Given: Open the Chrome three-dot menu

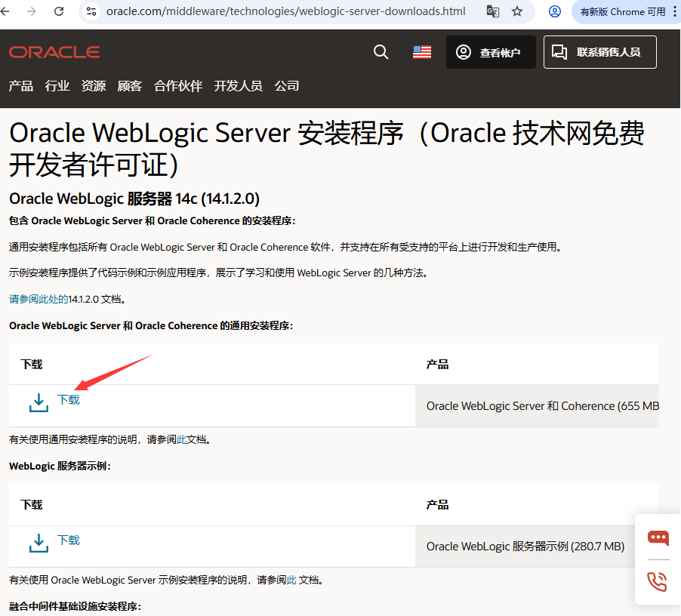Looking at the screenshot, I should [674, 12].
